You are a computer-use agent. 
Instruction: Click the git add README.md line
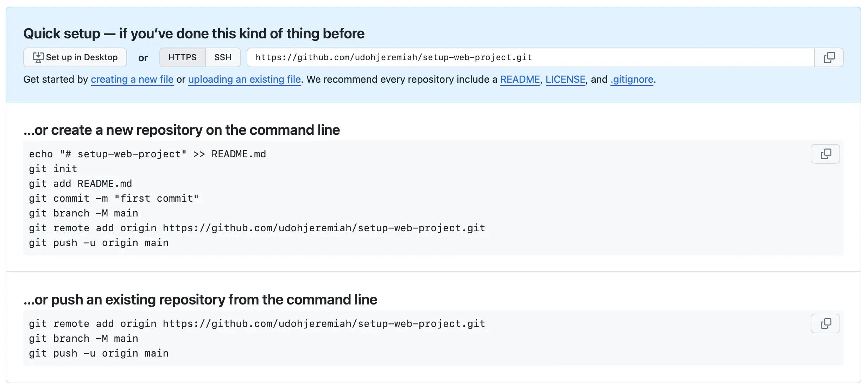click(x=81, y=184)
